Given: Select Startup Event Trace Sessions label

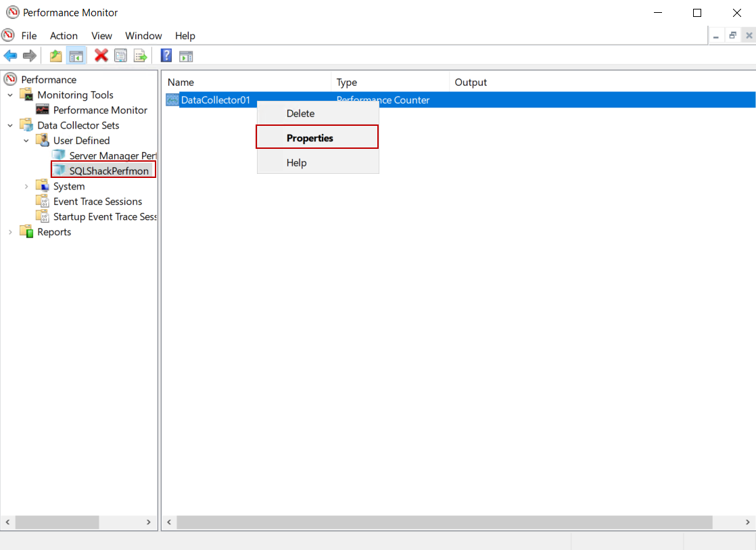Looking at the screenshot, I should pyautogui.click(x=105, y=216).
